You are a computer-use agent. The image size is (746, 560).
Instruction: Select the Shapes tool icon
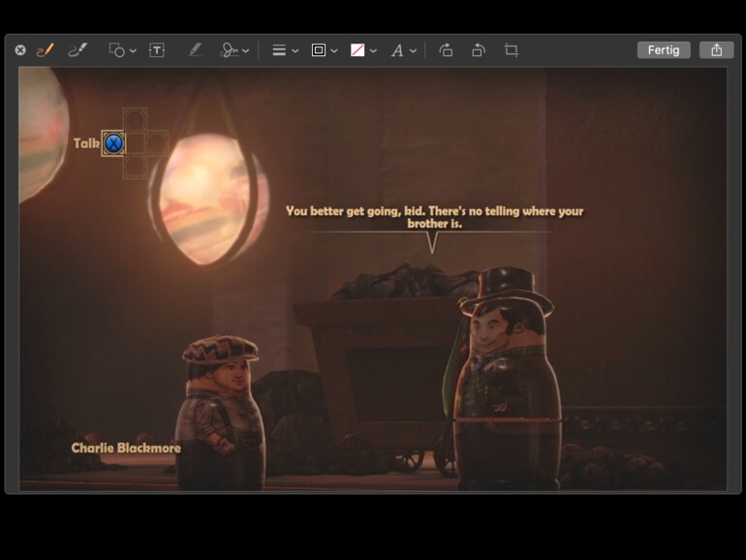pyautogui.click(x=117, y=50)
